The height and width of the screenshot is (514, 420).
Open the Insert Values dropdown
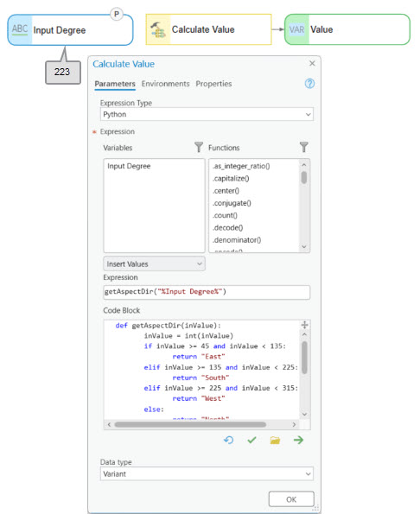coord(154,263)
